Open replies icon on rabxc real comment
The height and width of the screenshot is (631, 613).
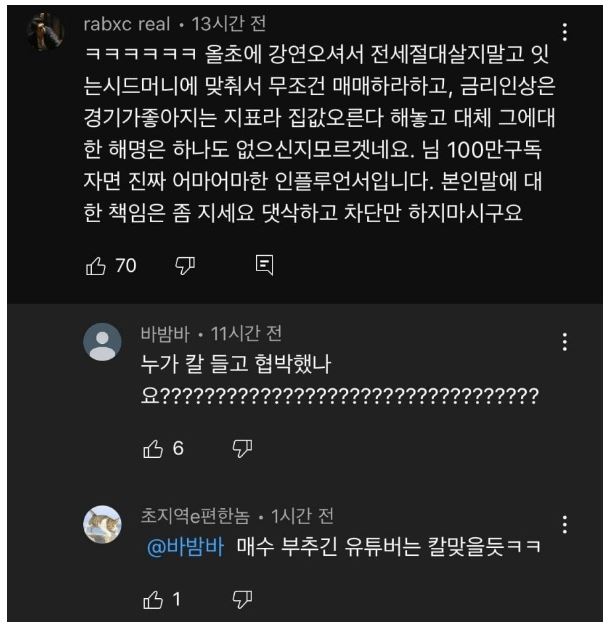pyautogui.click(x=265, y=265)
